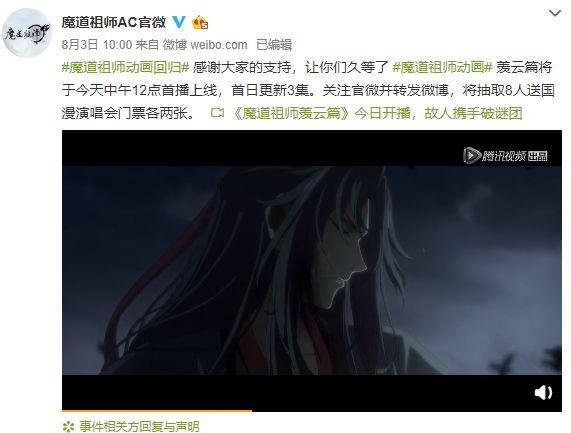Open the 事件相关方回复与声明 link
This screenshot has height=433, width=571.
click(x=139, y=426)
